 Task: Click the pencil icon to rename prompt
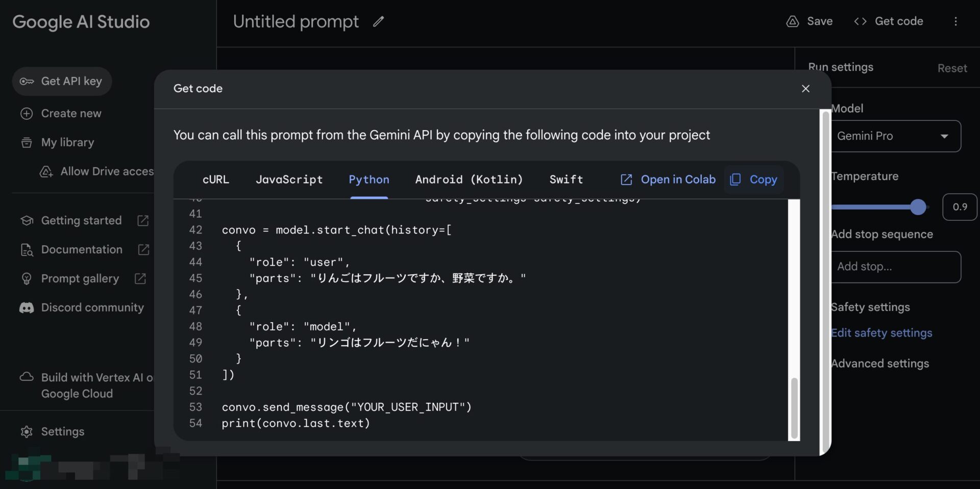378,21
